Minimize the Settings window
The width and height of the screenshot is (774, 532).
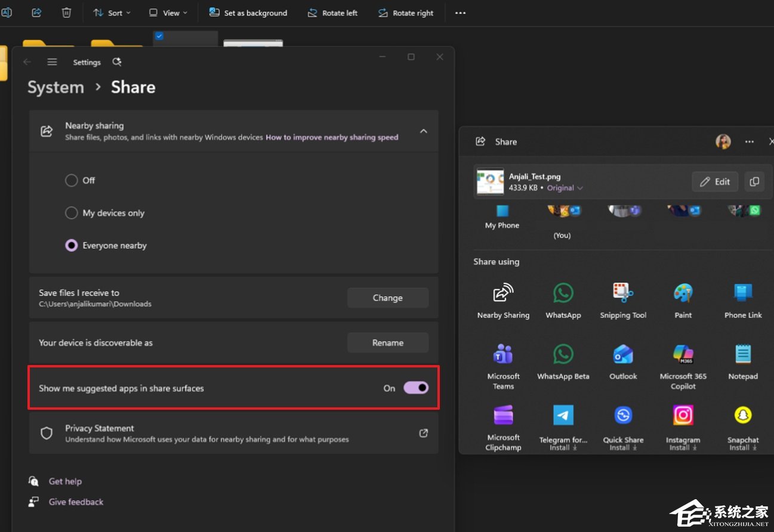382,57
